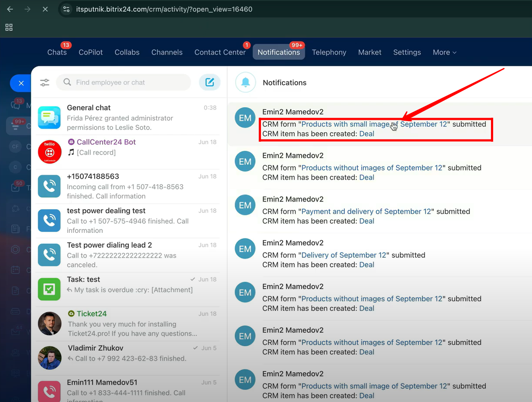
Task: Stop page loading in the browser
Action: 45,9
